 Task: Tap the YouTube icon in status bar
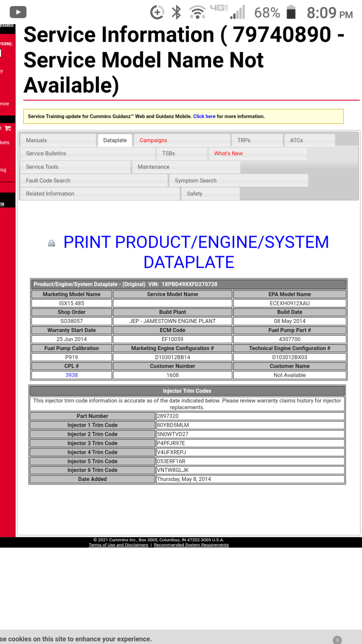click(x=18, y=12)
